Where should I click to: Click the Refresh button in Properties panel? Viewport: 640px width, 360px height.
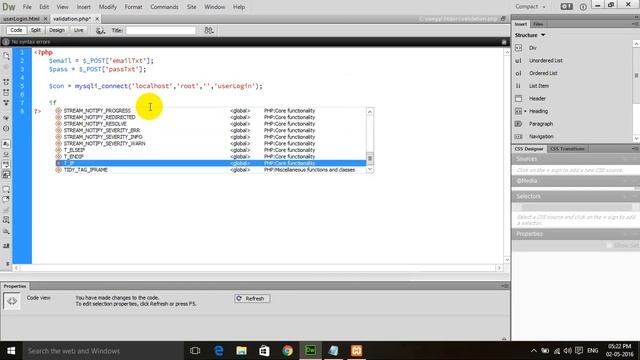coord(252,298)
